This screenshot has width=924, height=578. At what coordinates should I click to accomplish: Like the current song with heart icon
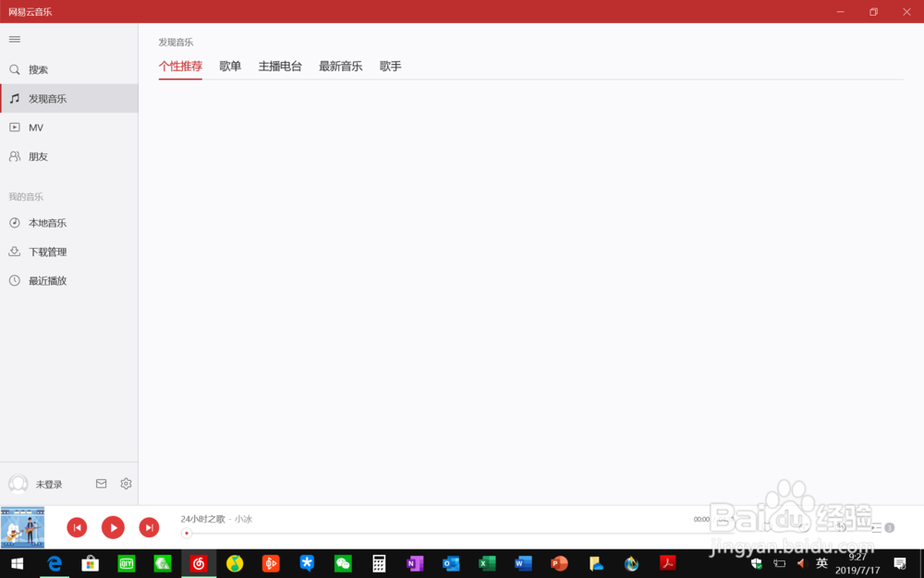[767, 527]
